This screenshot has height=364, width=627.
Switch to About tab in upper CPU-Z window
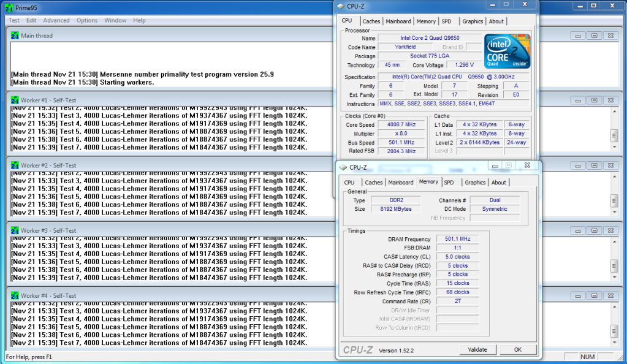[x=496, y=21]
